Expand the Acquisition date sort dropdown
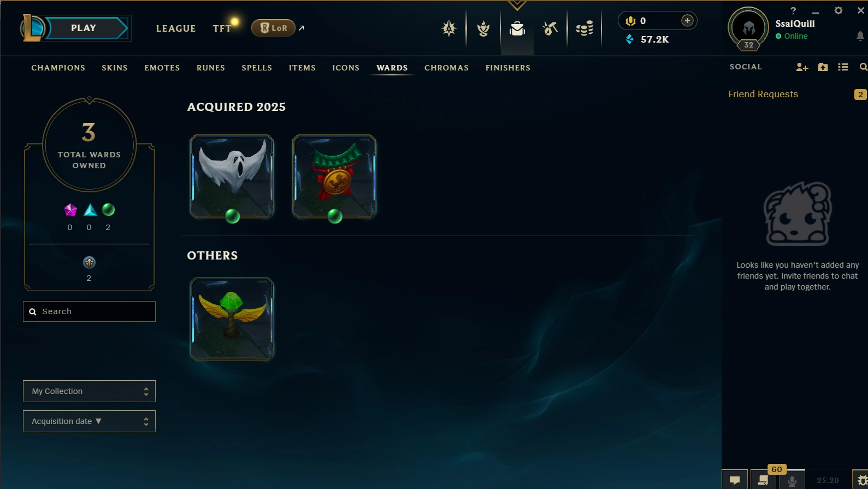 [x=89, y=421]
